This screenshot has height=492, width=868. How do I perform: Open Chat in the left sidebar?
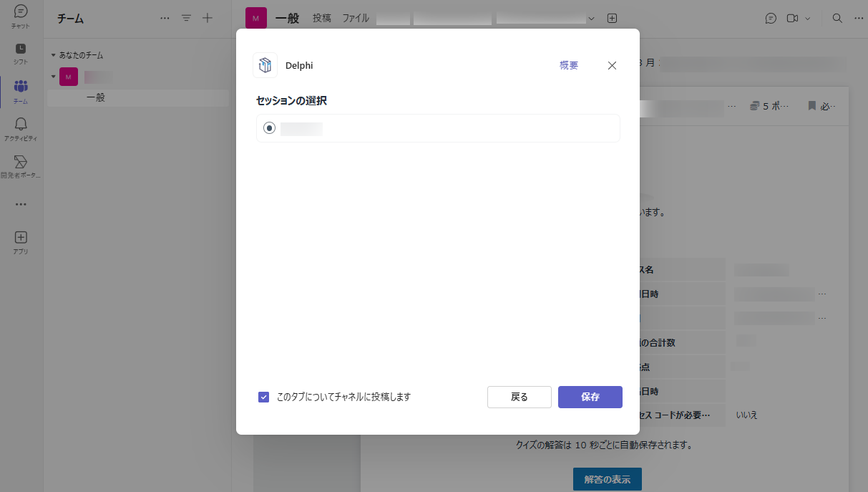click(x=21, y=16)
